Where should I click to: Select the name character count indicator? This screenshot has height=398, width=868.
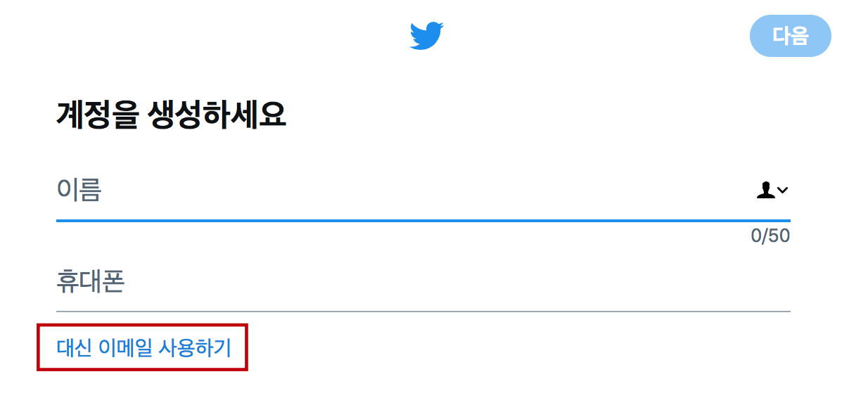[770, 236]
